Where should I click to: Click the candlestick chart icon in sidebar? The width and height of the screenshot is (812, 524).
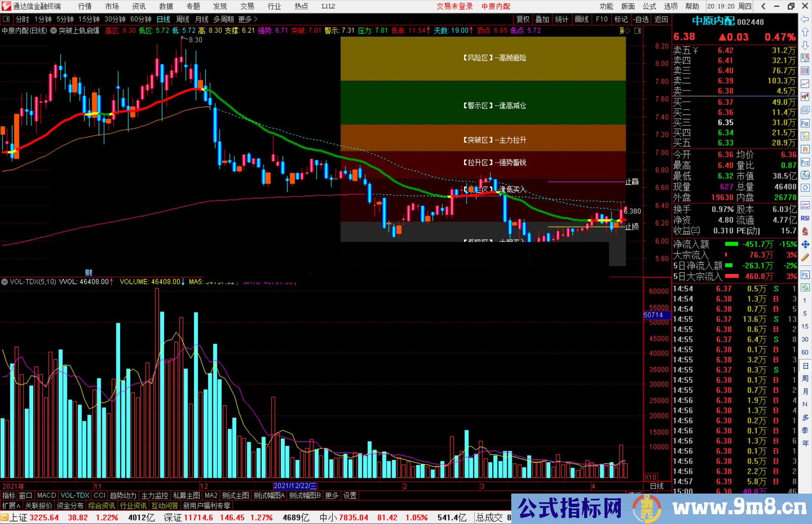pos(805,97)
